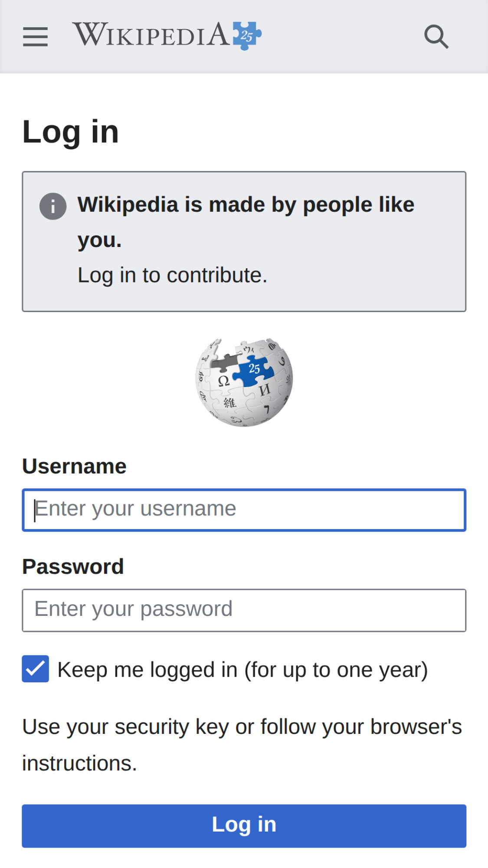Click the Wikipedia globe logo

[244, 382]
